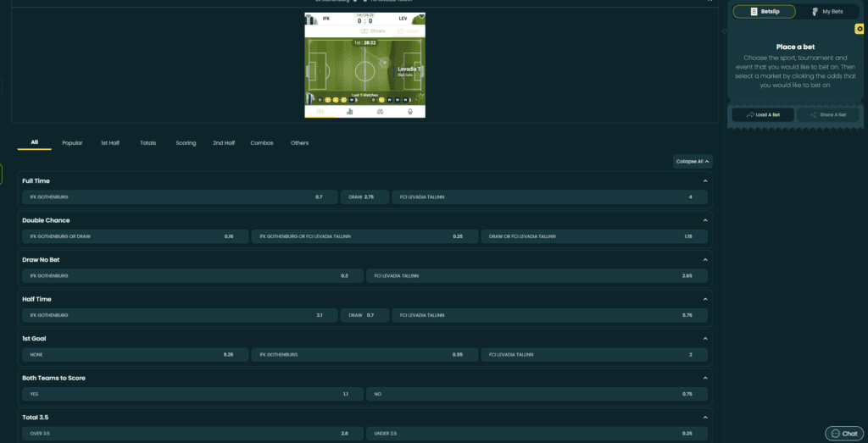868x443 pixels.
Task: Bet on IFK Gothenburg Half Time at 2.1
Action: pyautogui.click(x=180, y=315)
